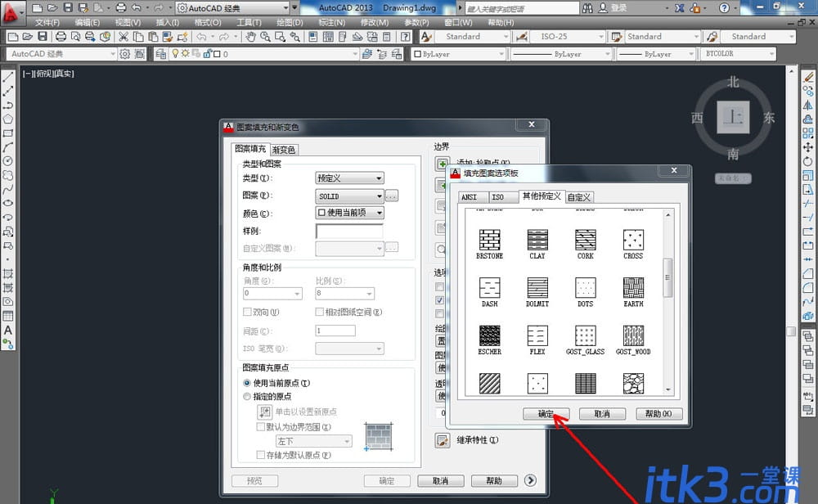Open the ByLayer linetype dropdown
Screen dimensions: 818x504
click(561, 54)
